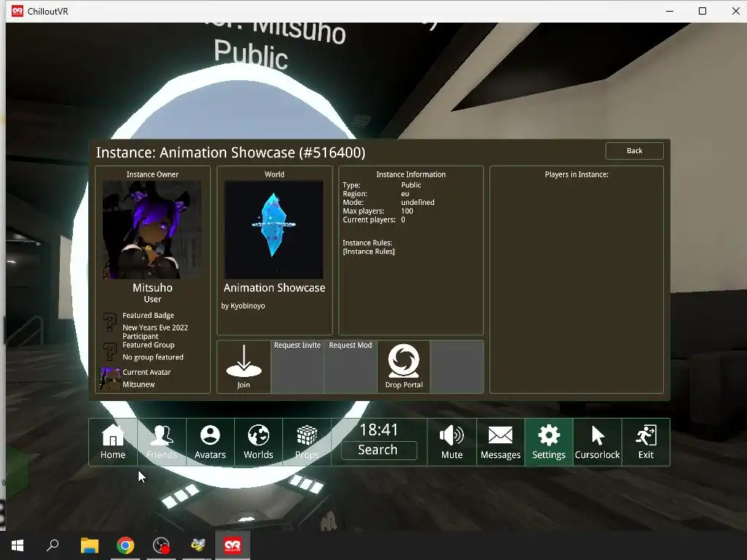Viewport: 747px width, 560px height.
Task: Click 'New Years Eve 2022 Participant' badge text
Action: tap(155, 332)
